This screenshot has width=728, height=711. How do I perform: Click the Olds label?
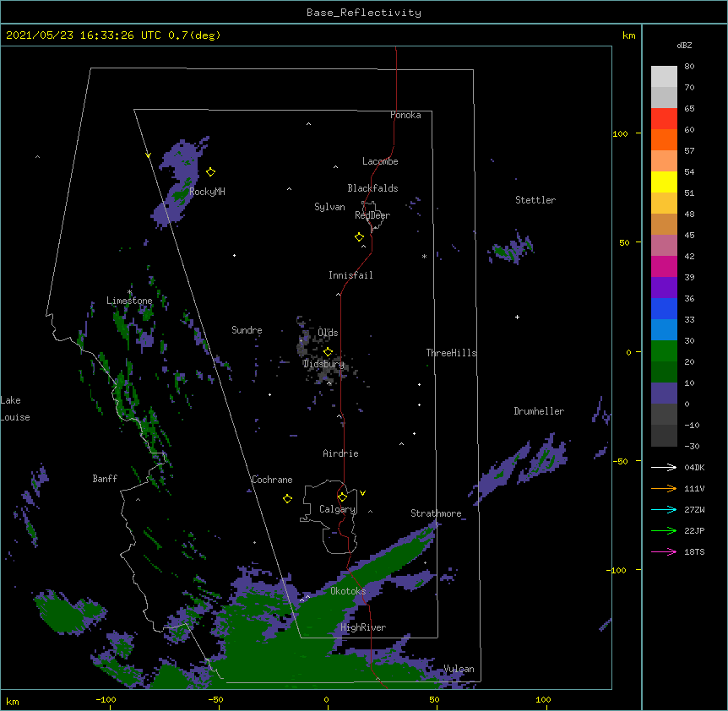pos(328,333)
